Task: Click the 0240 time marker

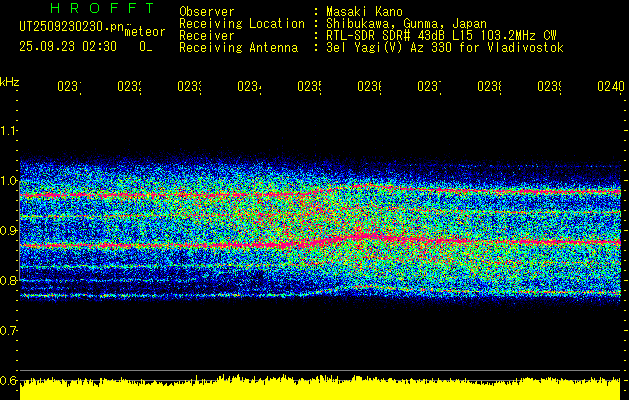Action: 611,86
